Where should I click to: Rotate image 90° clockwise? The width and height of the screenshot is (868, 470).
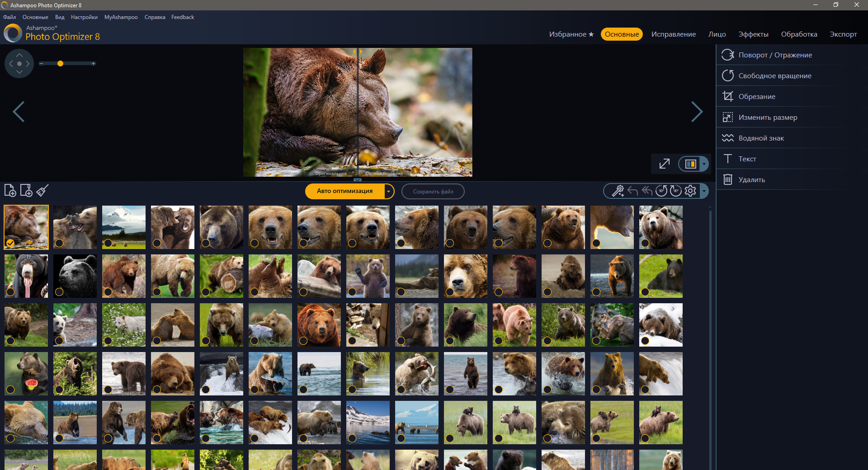coord(676,191)
